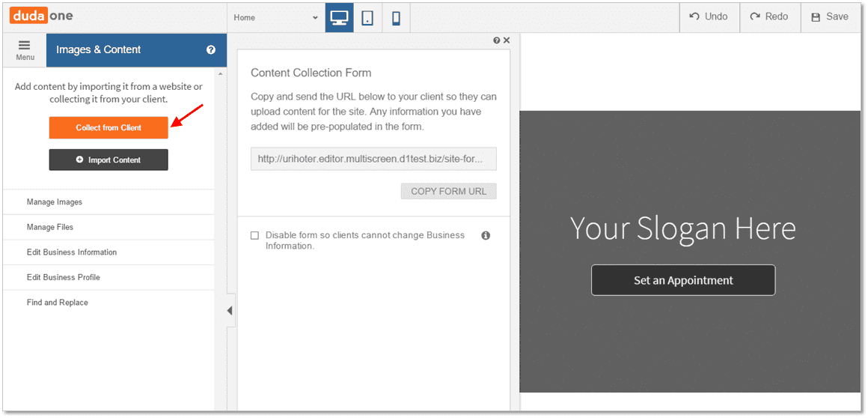The image size is (868, 418).
Task: Click the form URL text field
Action: click(373, 159)
